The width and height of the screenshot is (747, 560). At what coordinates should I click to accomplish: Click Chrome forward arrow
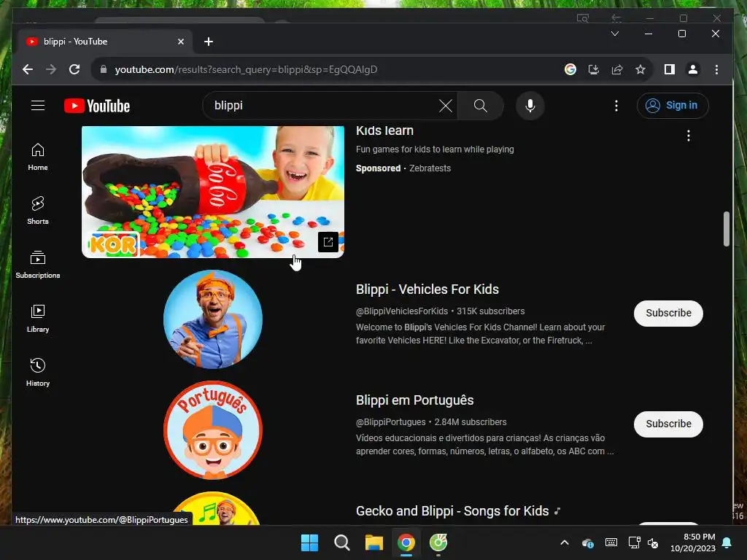pos(51,69)
